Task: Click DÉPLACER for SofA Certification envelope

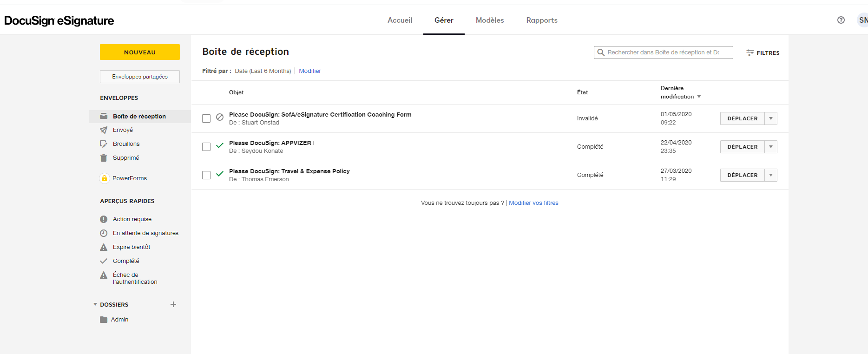Action: point(742,118)
